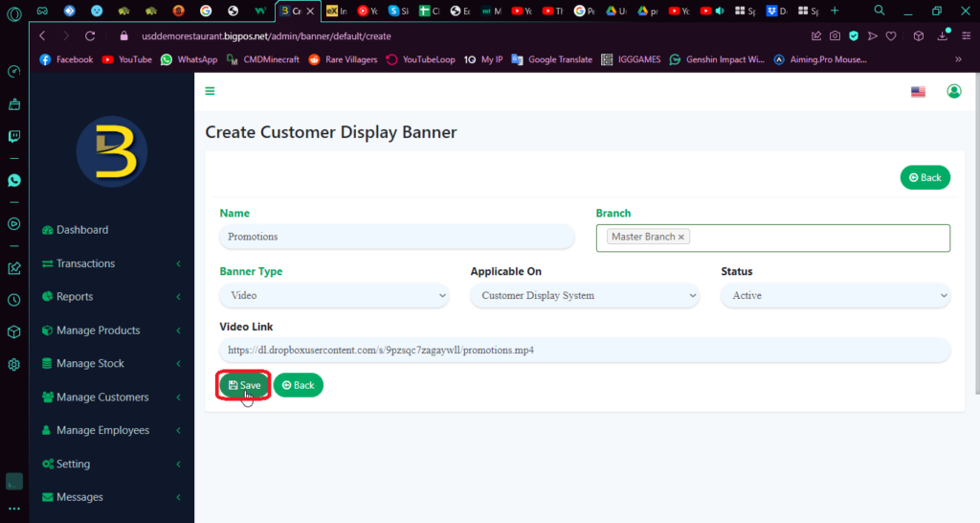The image size is (980, 523).
Task: Expand the Messages chevron
Action: coord(178,497)
